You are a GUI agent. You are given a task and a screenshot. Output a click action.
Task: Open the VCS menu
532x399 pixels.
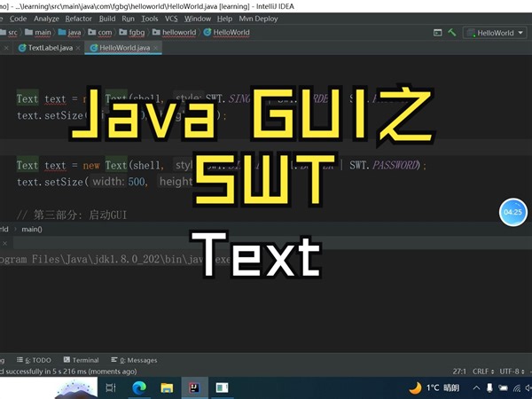coord(171,19)
